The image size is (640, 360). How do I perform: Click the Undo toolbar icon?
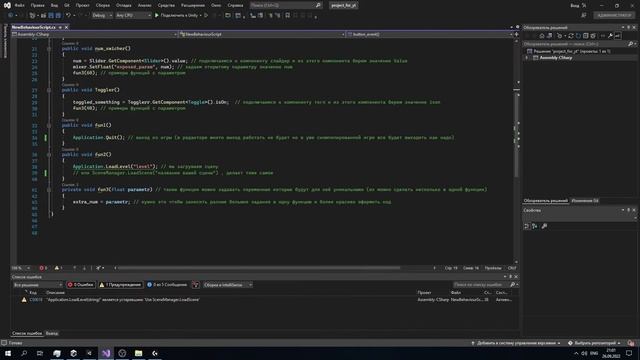[68, 15]
